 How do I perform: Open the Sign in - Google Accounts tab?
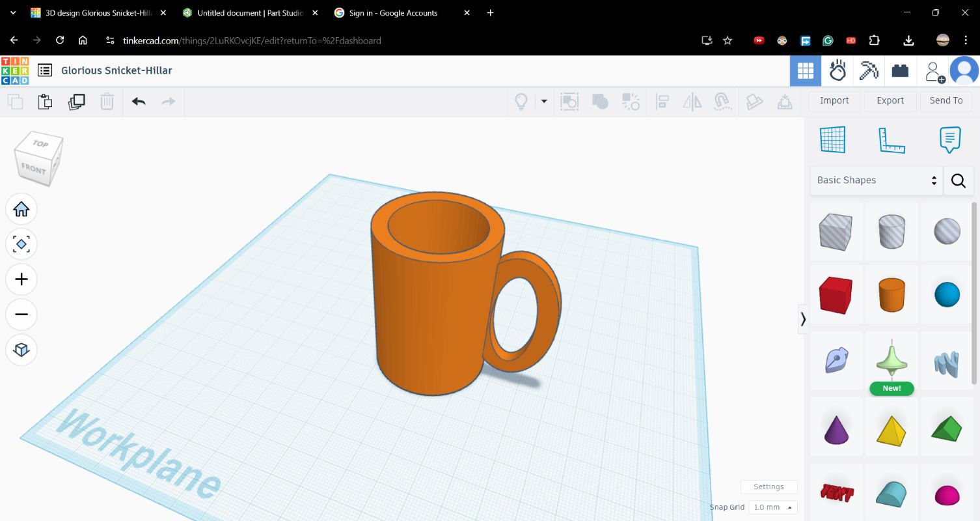point(390,12)
